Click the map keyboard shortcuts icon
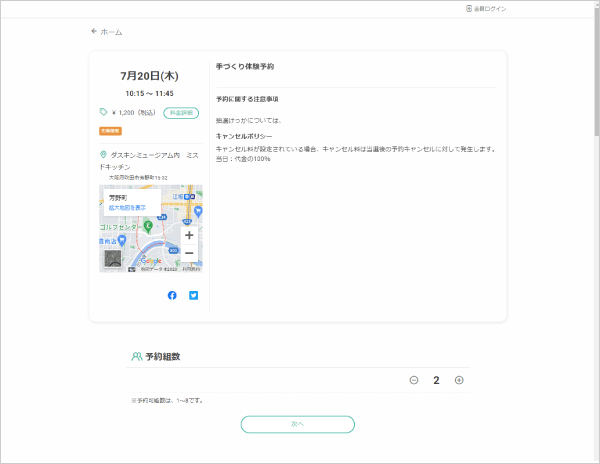This screenshot has height=464, width=600. 132,269
